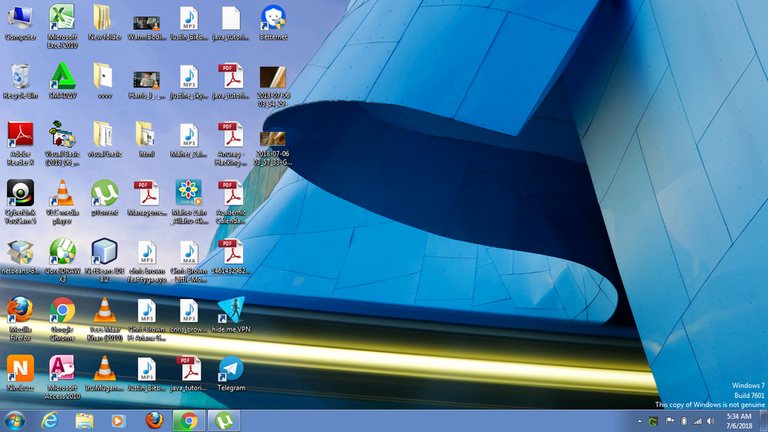Open Mozilla Firefox desktop shortcut

(x=19, y=309)
